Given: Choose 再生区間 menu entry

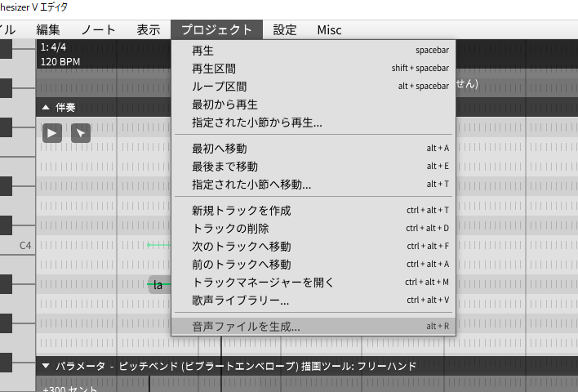Looking at the screenshot, I should [313, 69].
